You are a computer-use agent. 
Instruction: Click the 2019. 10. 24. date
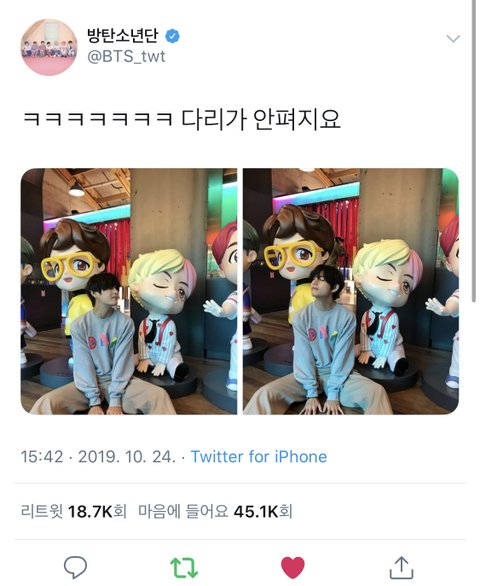click(x=127, y=457)
